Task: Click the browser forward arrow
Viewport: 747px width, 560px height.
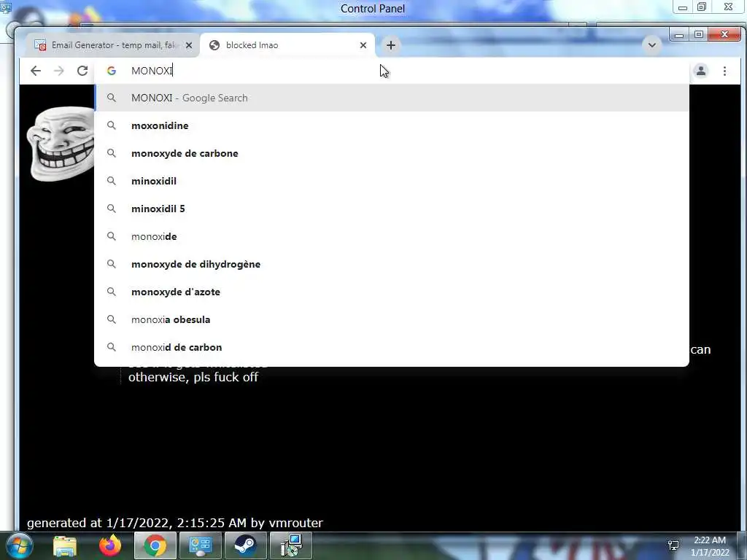Action: 59,71
